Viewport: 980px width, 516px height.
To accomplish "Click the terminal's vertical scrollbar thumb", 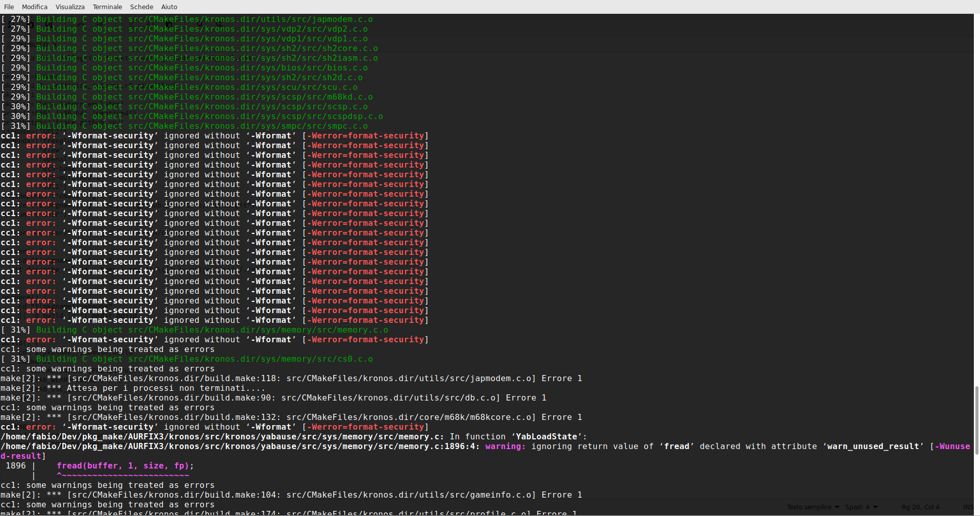I will coord(977,420).
